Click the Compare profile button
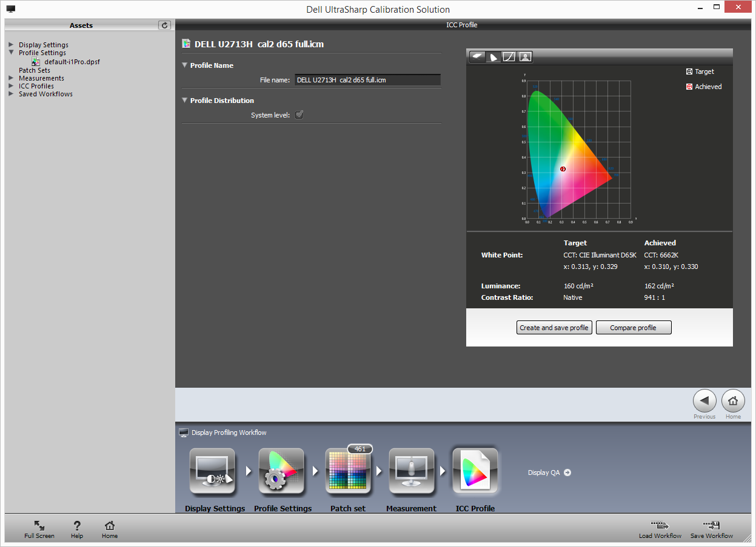This screenshot has width=756, height=547. (634, 328)
